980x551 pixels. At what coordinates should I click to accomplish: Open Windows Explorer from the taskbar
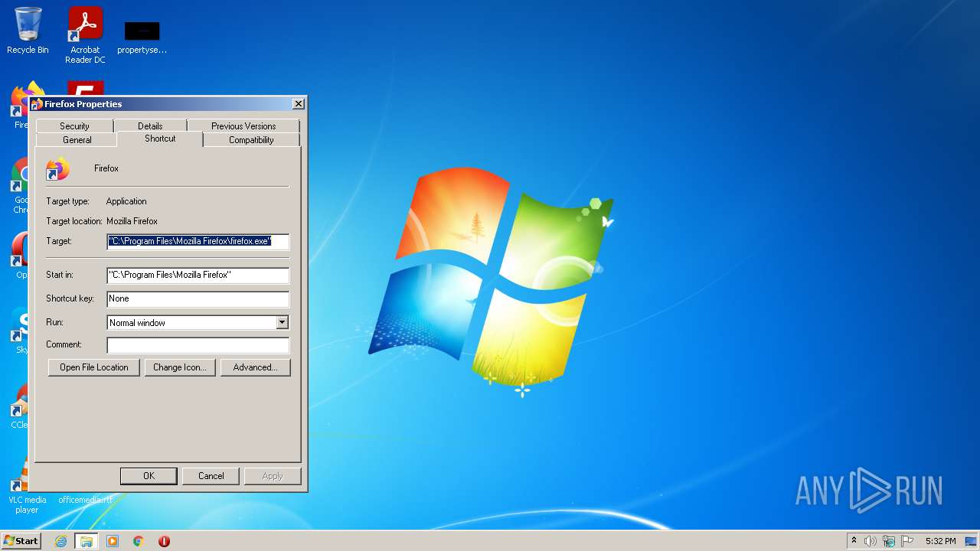pos(87,541)
